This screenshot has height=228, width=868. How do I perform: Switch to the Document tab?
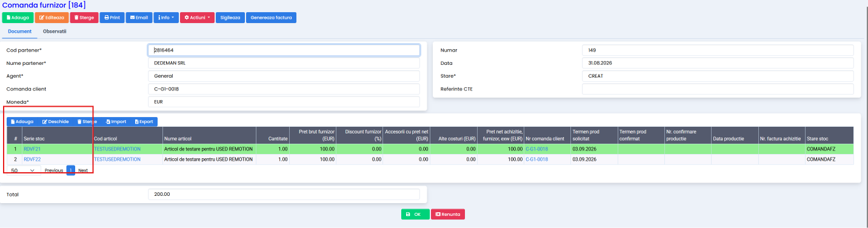19,31
